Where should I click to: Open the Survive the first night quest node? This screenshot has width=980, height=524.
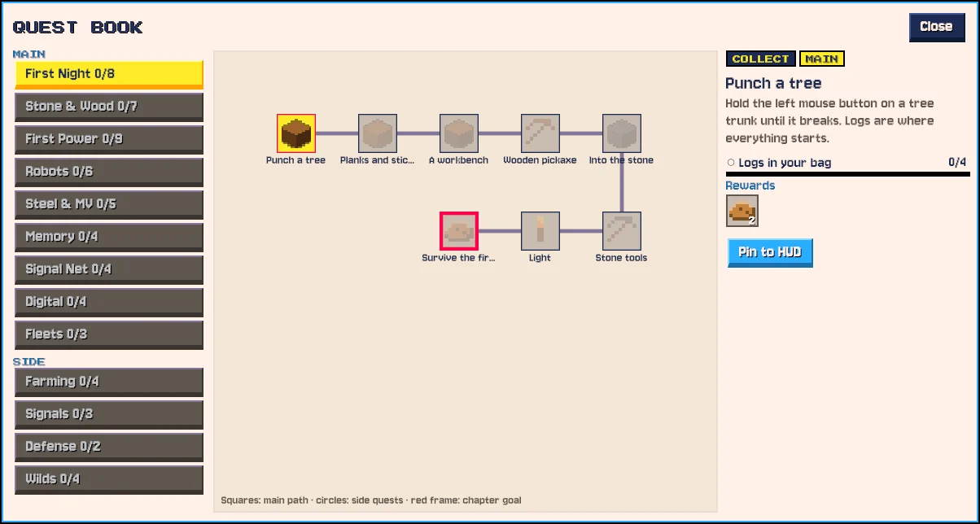459,231
